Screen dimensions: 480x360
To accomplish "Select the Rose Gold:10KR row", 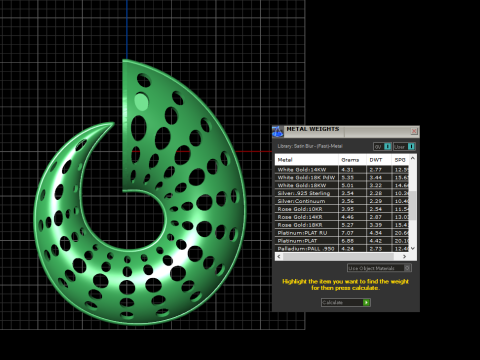I will [342, 209].
